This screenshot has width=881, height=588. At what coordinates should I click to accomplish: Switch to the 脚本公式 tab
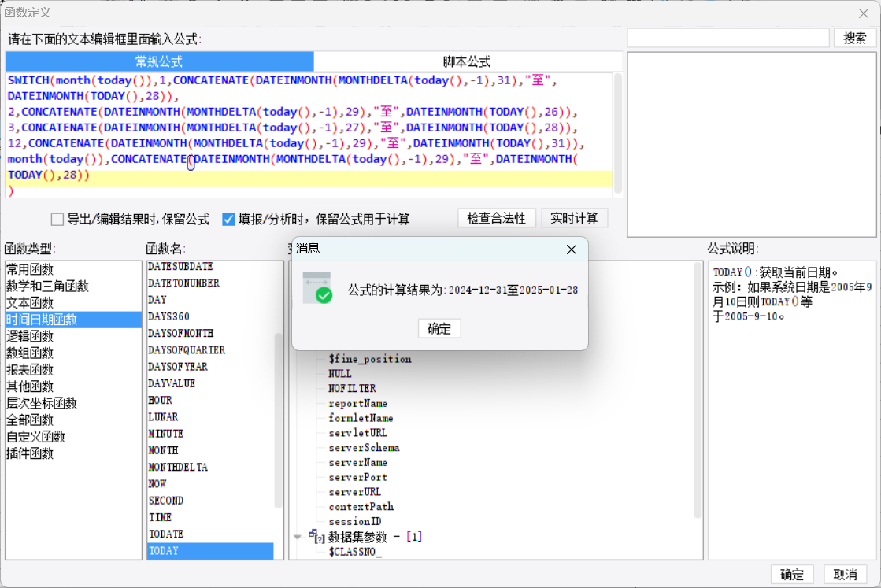point(468,61)
